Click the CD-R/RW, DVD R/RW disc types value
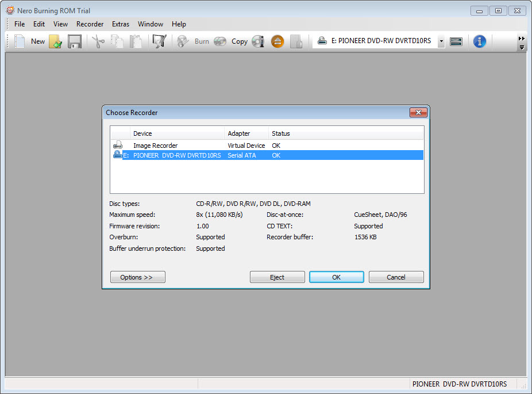This screenshot has width=532, height=394. coord(253,204)
